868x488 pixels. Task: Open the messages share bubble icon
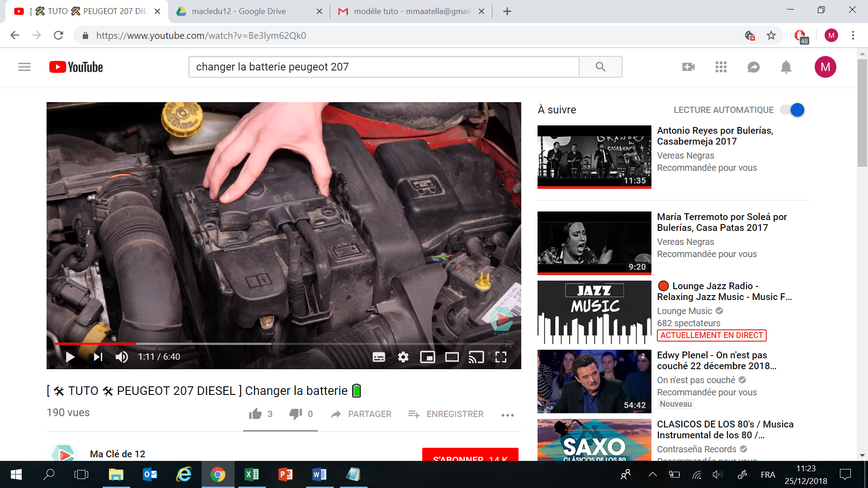click(x=754, y=67)
